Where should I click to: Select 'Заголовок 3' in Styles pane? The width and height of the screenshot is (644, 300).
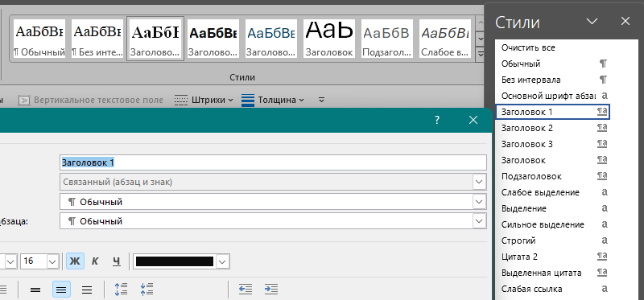click(x=552, y=144)
